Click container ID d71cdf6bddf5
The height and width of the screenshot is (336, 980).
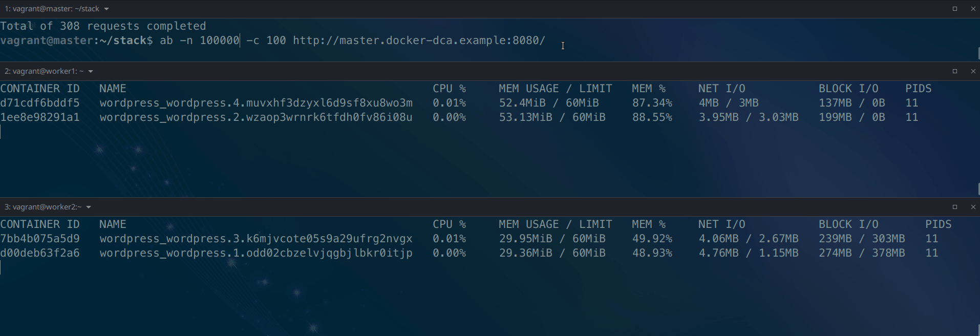point(40,103)
